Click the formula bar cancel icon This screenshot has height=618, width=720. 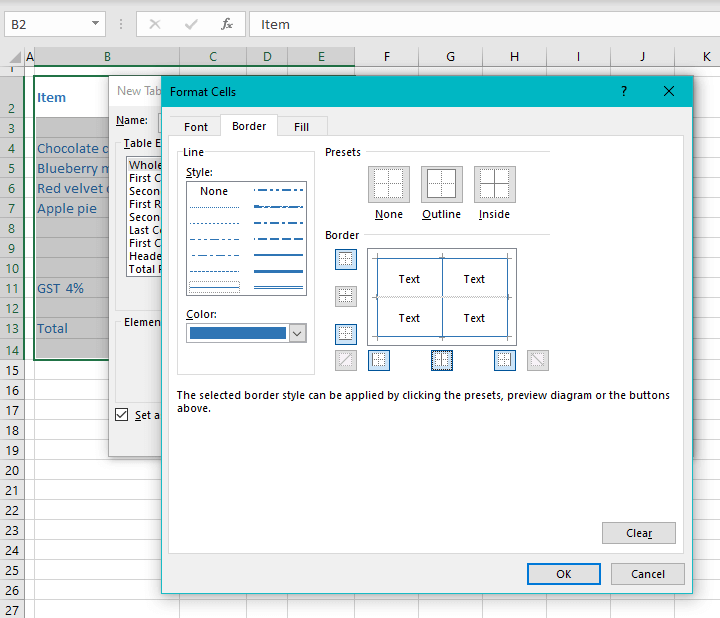tap(155, 24)
